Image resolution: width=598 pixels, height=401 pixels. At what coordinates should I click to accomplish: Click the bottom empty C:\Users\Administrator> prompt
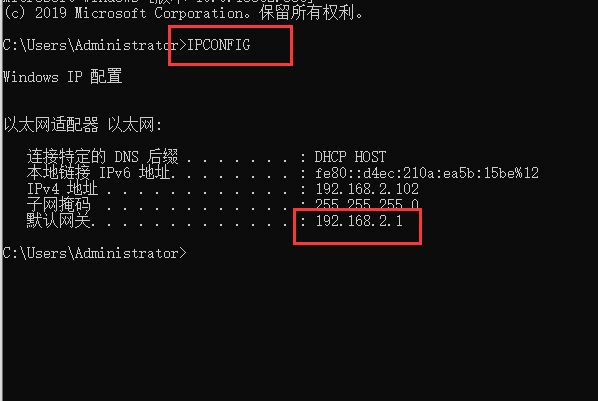point(94,253)
